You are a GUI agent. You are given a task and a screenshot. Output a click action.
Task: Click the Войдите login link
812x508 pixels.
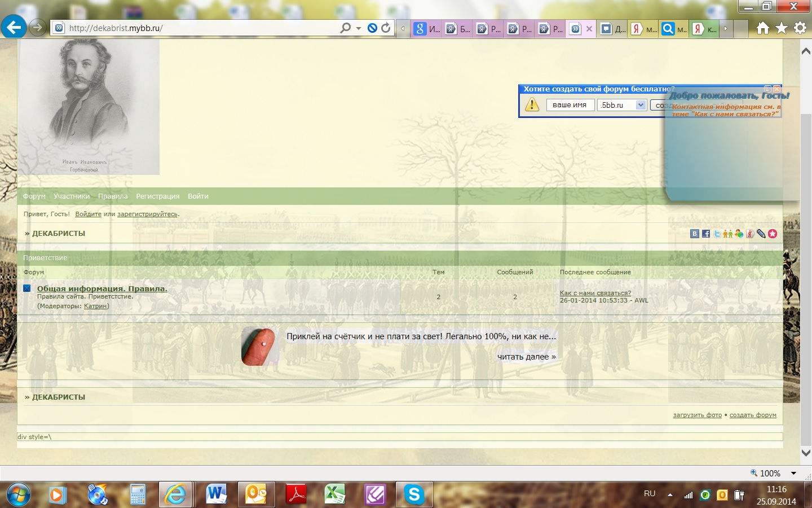pos(89,214)
